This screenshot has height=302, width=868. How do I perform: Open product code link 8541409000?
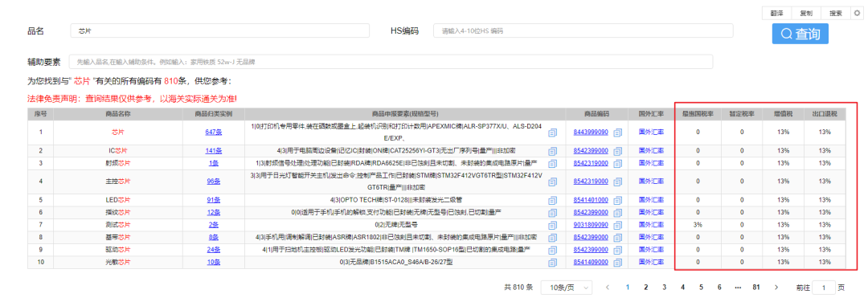(x=591, y=262)
